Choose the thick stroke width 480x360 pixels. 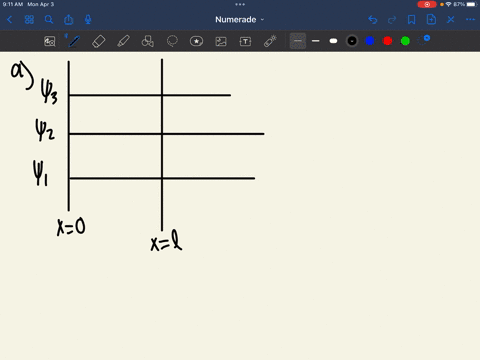pyautogui.click(x=333, y=41)
